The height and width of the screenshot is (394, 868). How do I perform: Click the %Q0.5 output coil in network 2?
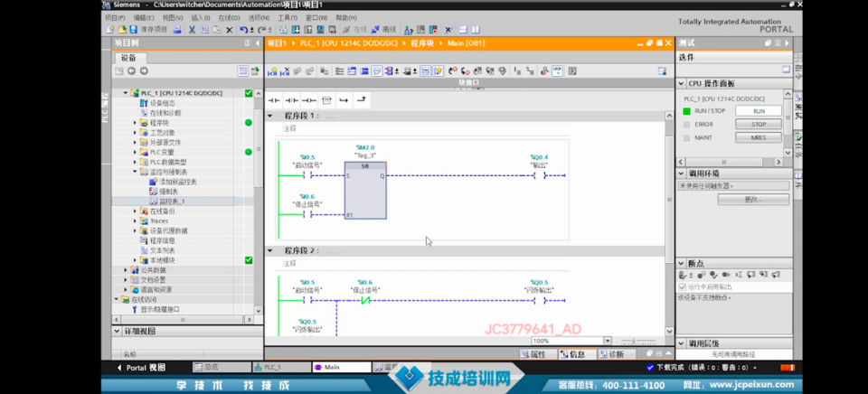click(539, 301)
